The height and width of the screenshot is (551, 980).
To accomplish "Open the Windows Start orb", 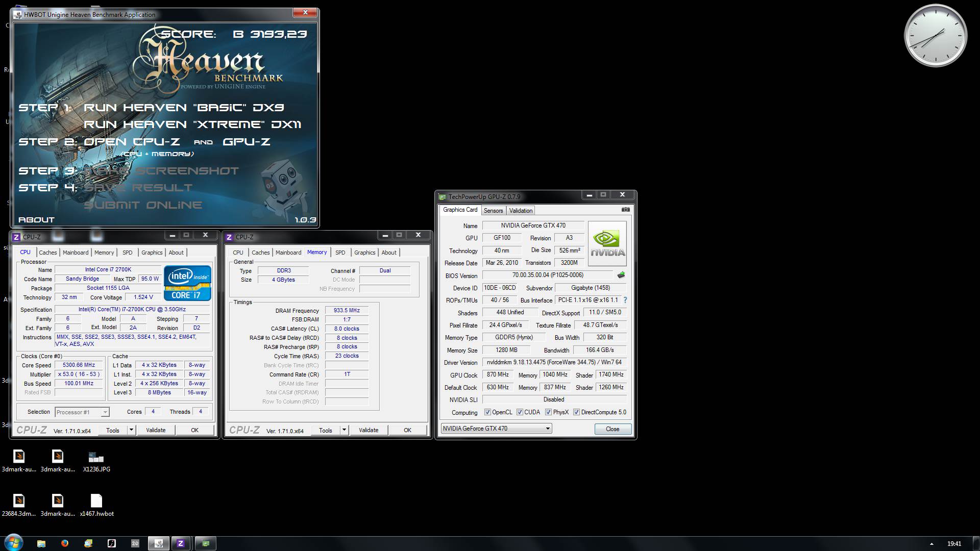I will [x=13, y=543].
